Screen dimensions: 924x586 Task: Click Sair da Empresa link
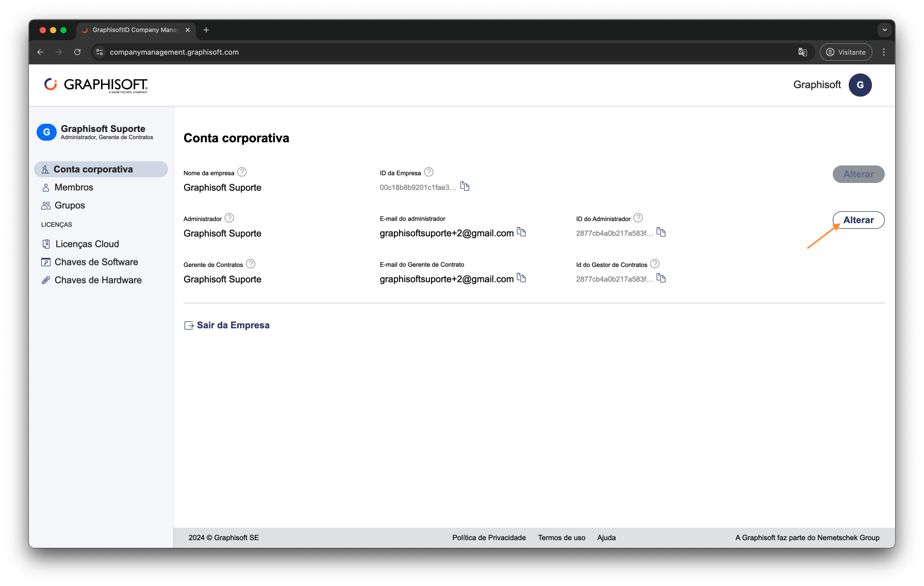click(227, 325)
